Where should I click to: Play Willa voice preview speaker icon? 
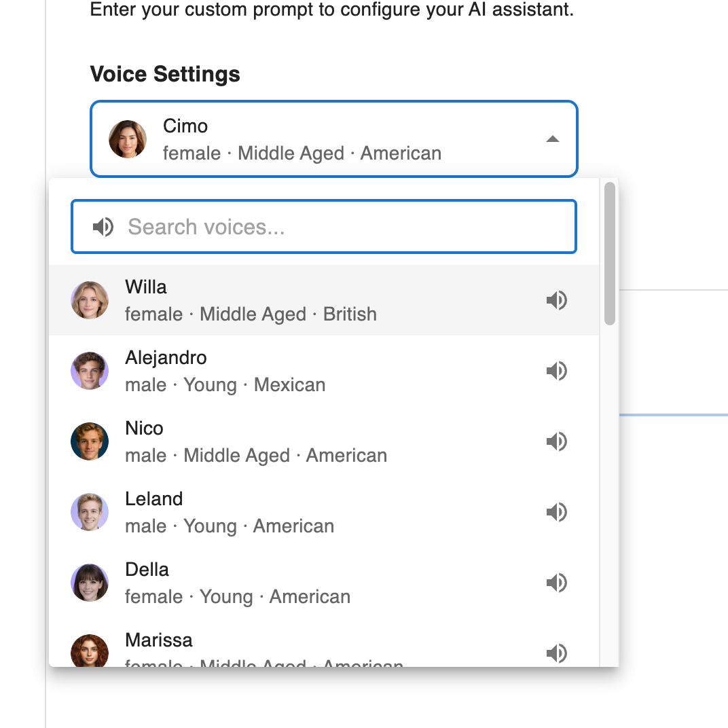(557, 300)
